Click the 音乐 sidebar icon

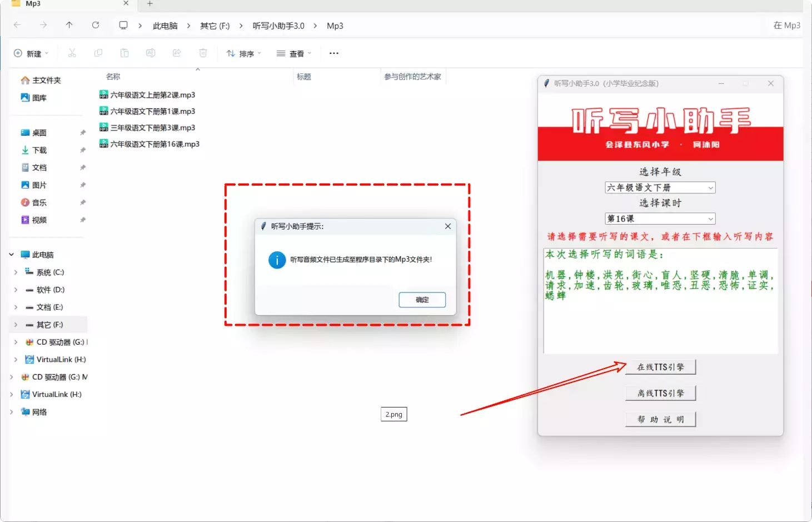coord(27,202)
